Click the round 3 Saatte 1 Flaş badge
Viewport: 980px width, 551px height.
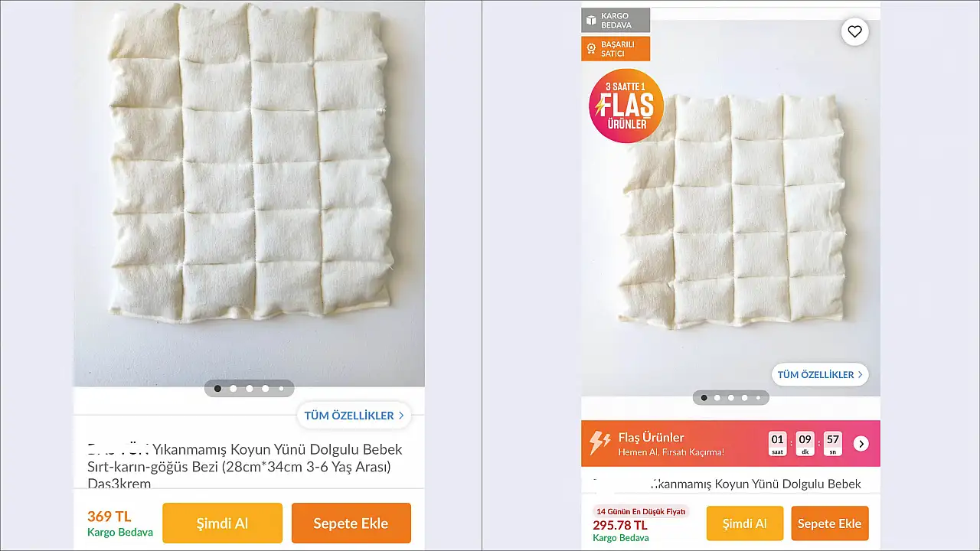pyautogui.click(x=626, y=106)
